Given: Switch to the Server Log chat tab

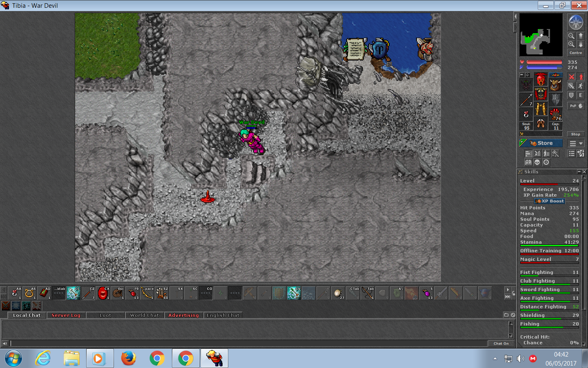Looking at the screenshot, I should coord(66,315).
